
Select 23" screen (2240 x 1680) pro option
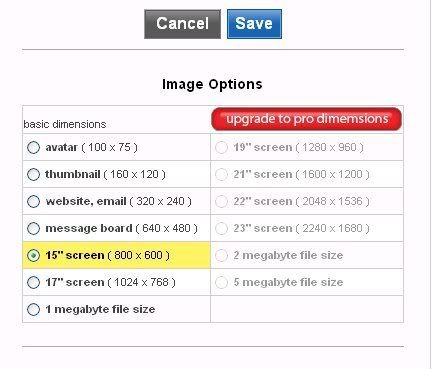coord(221,228)
